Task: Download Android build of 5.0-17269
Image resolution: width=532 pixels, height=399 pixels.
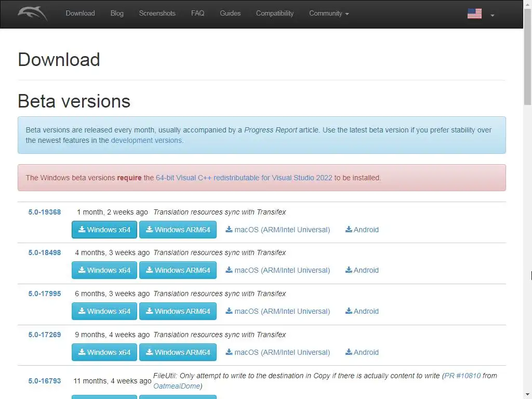Action: (x=362, y=353)
